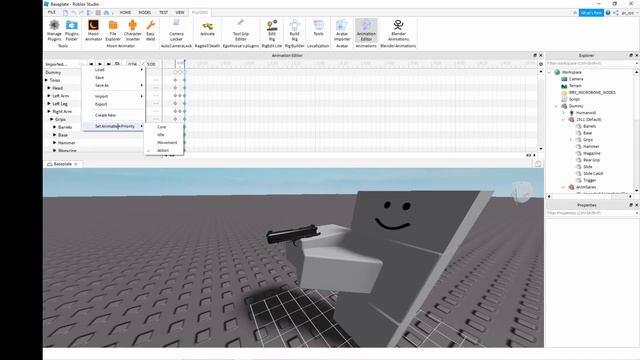Expand the Left Arm track

(49, 96)
